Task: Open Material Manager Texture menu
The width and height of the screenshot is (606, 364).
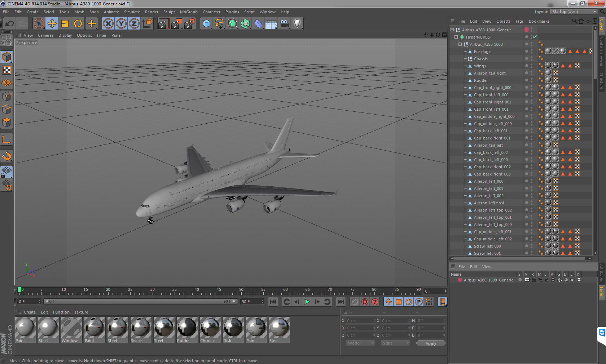Action: click(81, 312)
